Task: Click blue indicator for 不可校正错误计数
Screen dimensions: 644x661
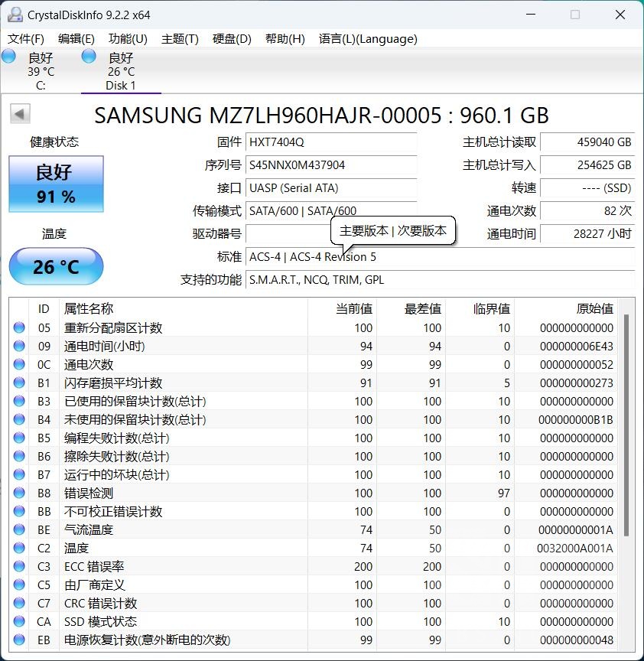Action: pos(19,511)
